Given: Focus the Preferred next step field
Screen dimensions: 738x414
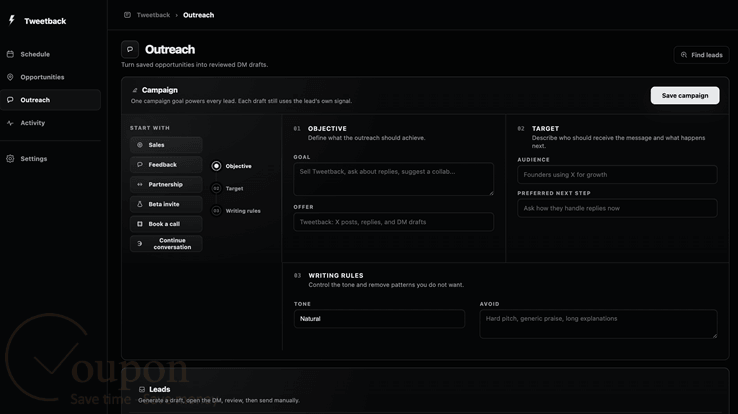Looking at the screenshot, I should [x=617, y=208].
